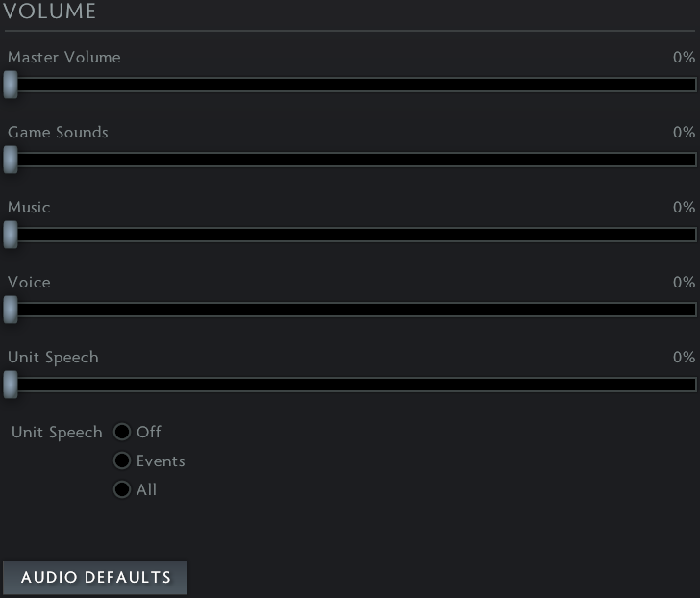700x598 pixels.
Task: Click the Voice slider handle
Action: click(10, 310)
